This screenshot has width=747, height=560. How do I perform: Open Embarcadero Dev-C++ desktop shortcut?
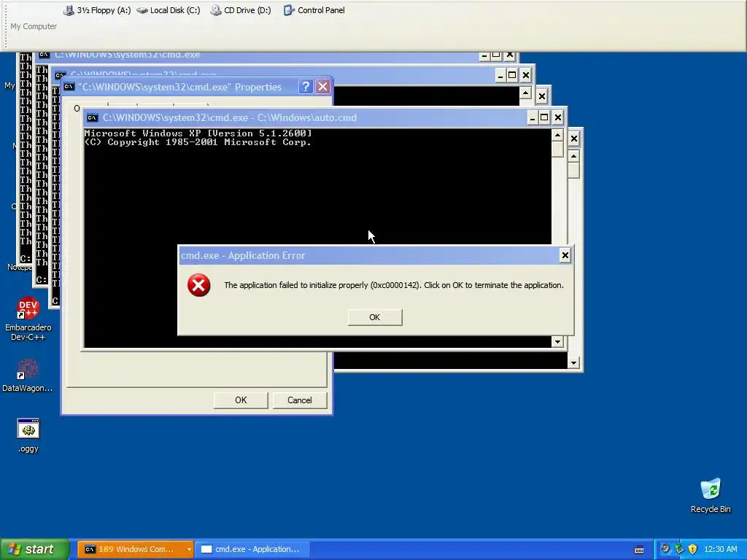tap(28, 319)
